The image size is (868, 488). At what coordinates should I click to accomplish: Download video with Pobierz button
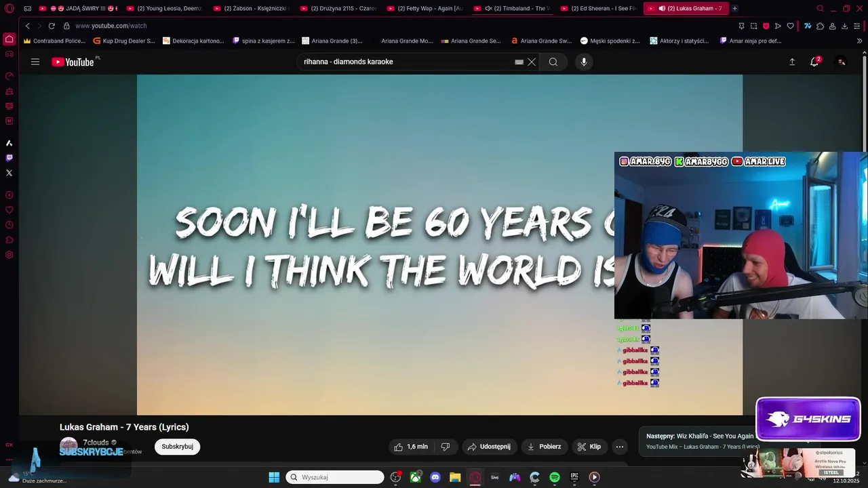click(545, 447)
